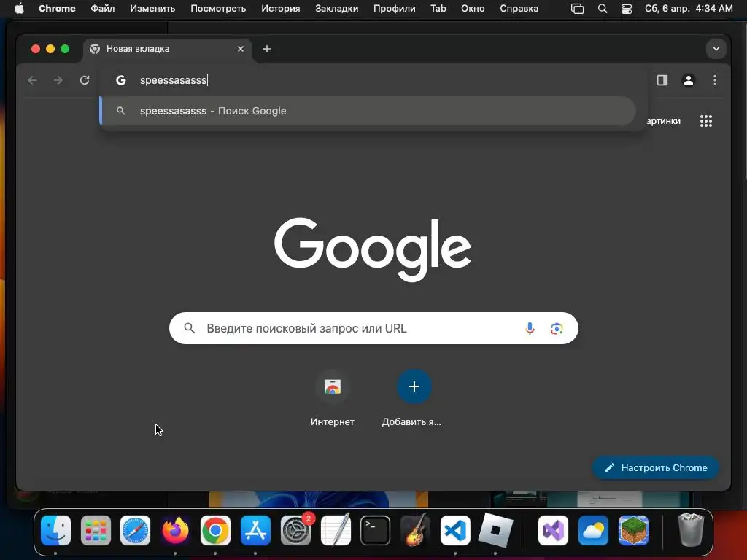
Task: Open new tab with plus button
Action: click(267, 49)
